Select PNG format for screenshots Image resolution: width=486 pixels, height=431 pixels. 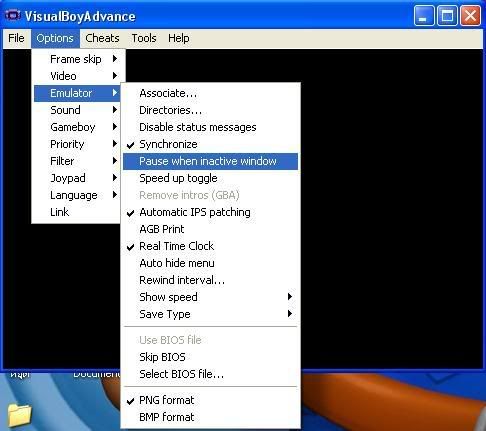click(x=210, y=400)
